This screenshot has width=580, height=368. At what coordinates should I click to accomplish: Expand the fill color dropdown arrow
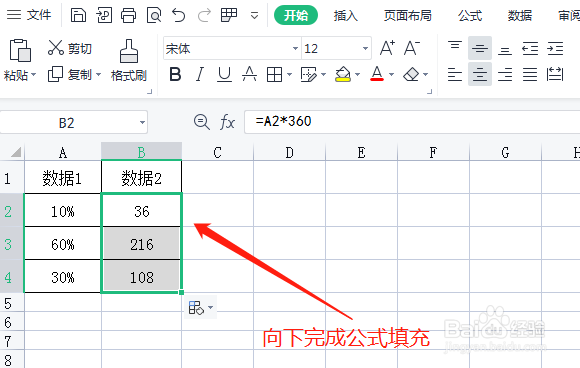click(x=357, y=75)
